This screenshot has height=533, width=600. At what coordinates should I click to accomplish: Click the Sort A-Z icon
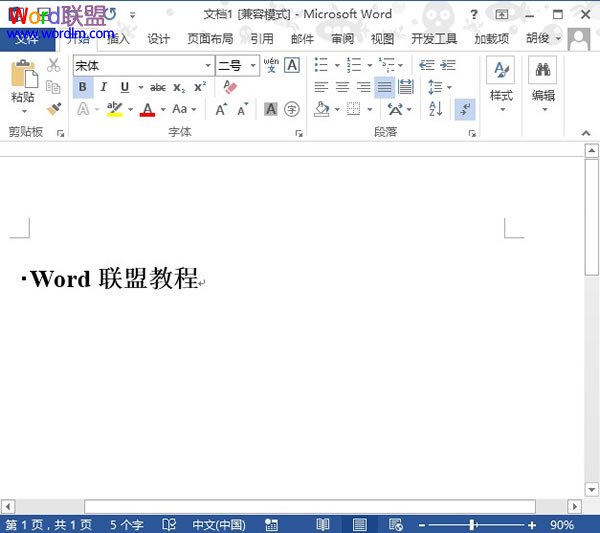[x=435, y=109]
